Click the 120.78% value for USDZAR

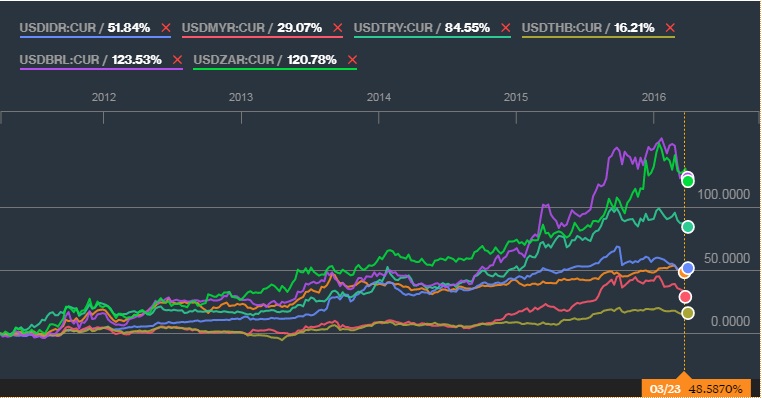pos(312,60)
